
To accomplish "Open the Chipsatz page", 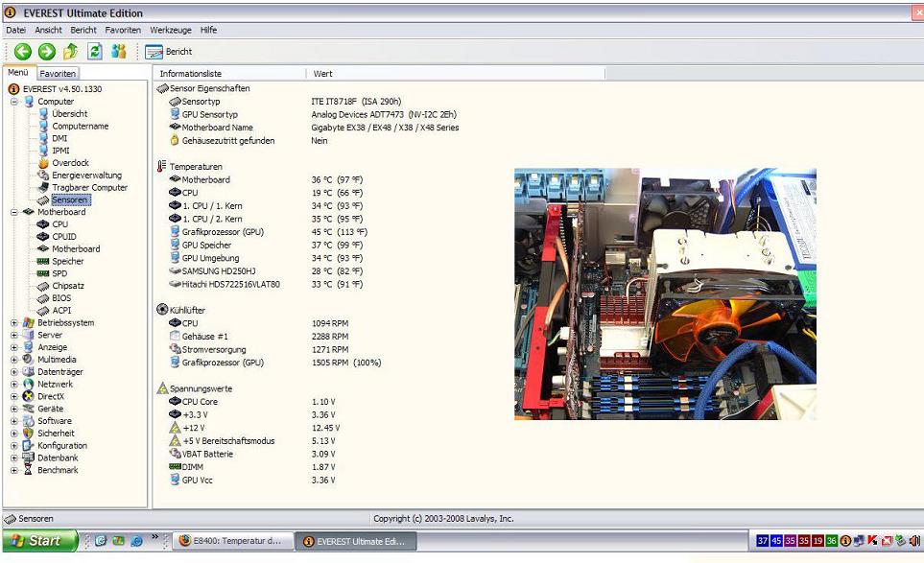I will pyautogui.click(x=68, y=286).
